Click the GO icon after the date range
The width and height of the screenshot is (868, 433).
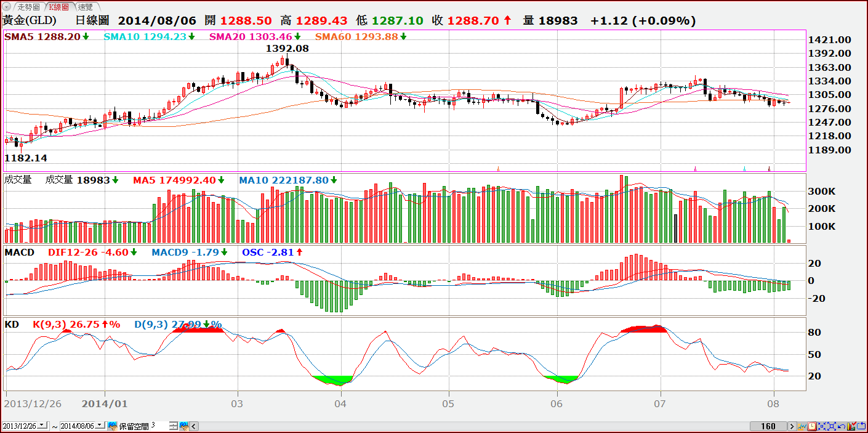(113, 426)
